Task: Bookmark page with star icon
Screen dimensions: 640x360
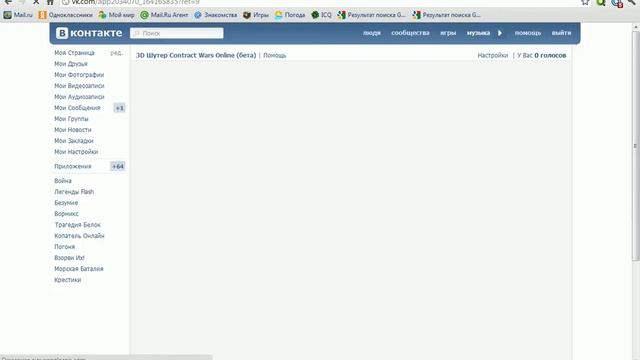Action: [x=585, y=2]
